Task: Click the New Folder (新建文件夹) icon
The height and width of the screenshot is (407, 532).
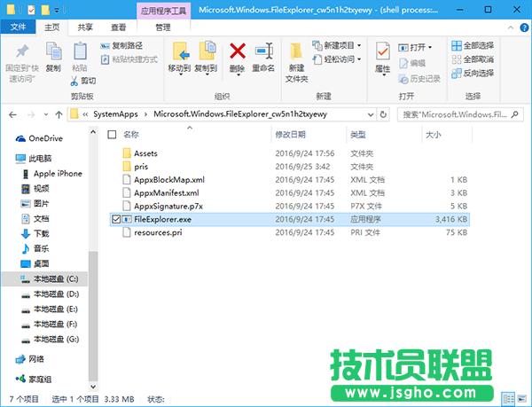Action: 296,53
